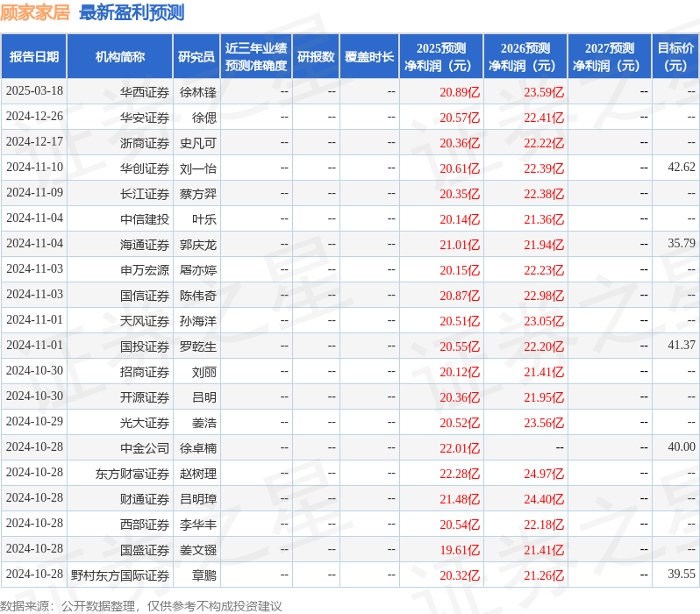Viewport: 700px width, 614px height.
Task: Click the 顾家家居 title text
Action: coord(35,12)
